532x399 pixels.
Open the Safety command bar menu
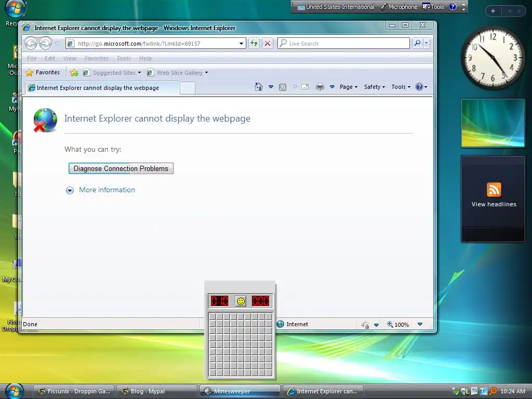374,87
